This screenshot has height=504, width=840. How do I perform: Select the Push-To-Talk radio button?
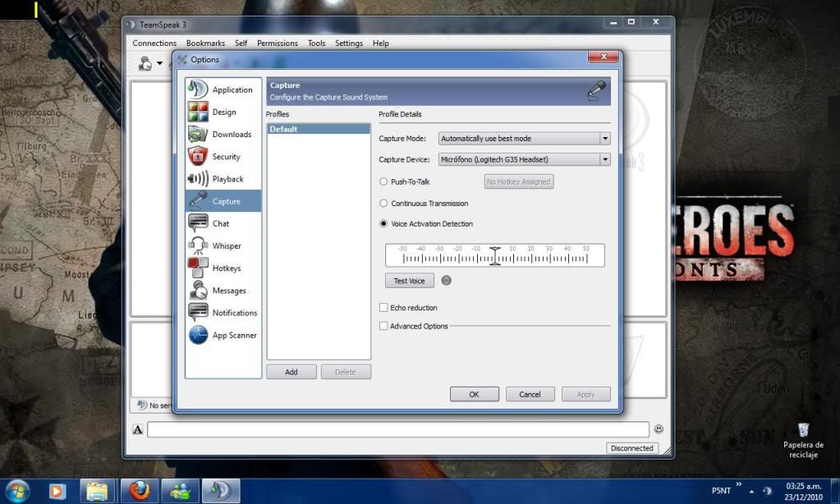383,181
